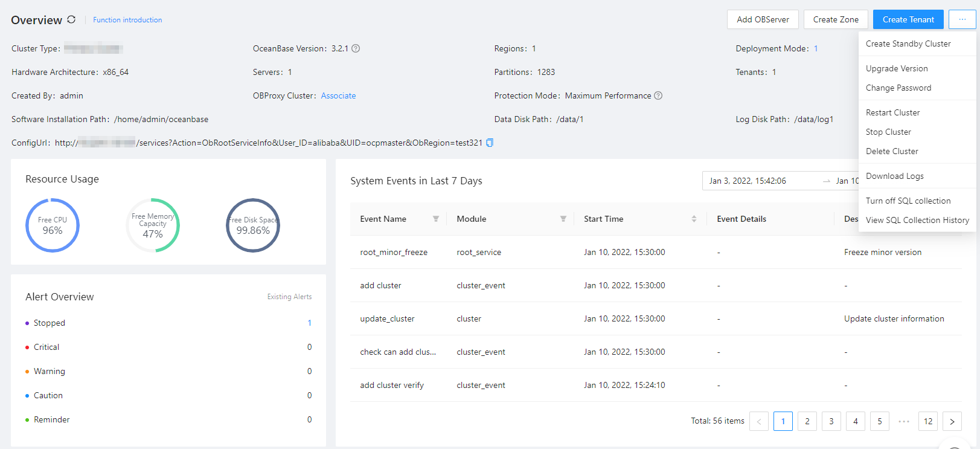Click the Associate OBProxy Cluster link
The width and height of the screenshot is (980, 449).
coord(338,95)
